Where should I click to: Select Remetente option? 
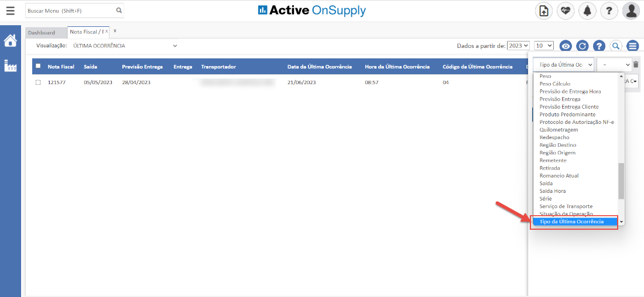tap(575, 160)
